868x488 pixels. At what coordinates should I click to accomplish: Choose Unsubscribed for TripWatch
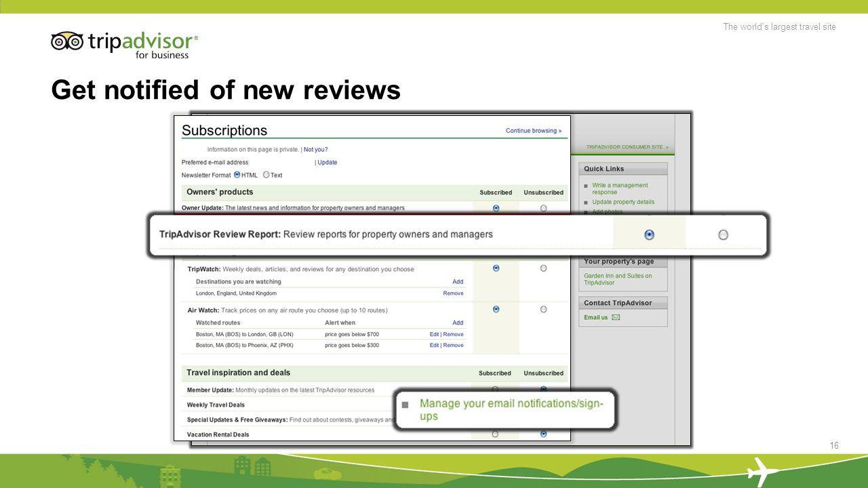click(x=544, y=268)
